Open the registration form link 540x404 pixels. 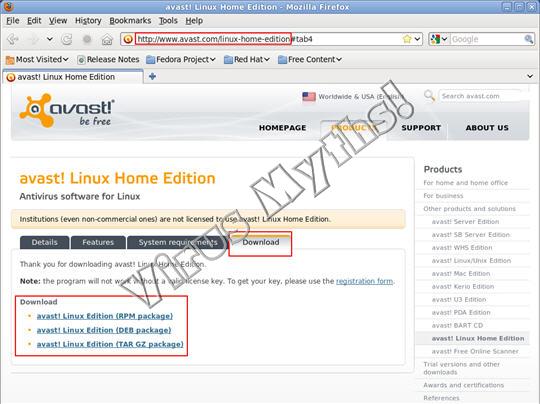point(364,281)
